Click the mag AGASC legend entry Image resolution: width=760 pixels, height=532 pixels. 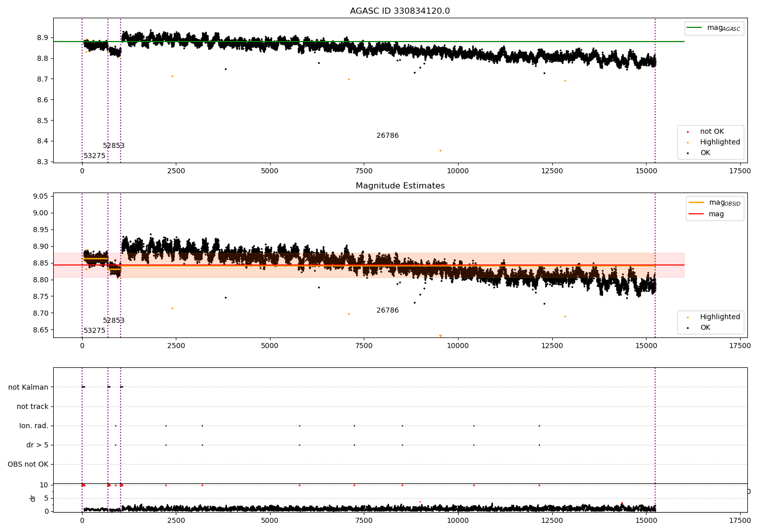coord(714,28)
